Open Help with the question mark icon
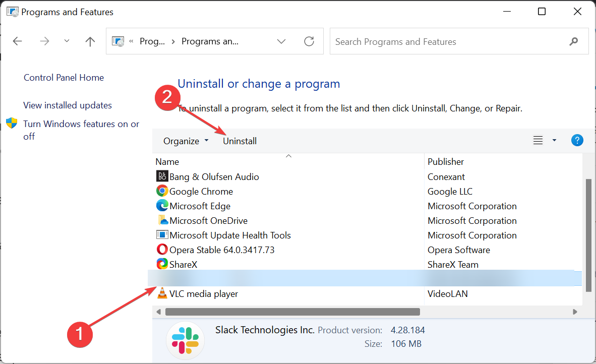This screenshot has width=596, height=364. pyautogui.click(x=577, y=140)
